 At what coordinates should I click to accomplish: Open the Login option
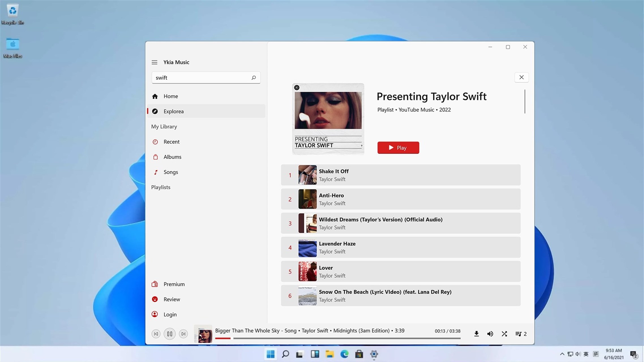(x=170, y=314)
